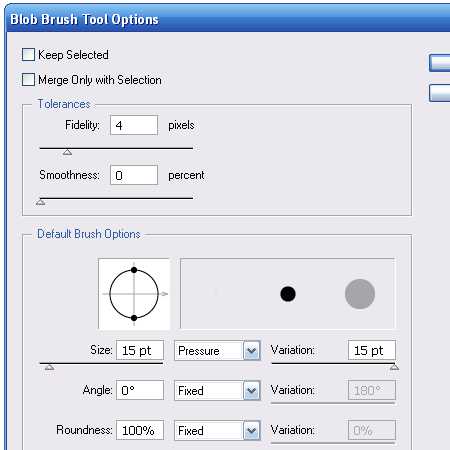This screenshot has width=450, height=450.
Task: Click the black brush sample dot
Action: click(288, 294)
